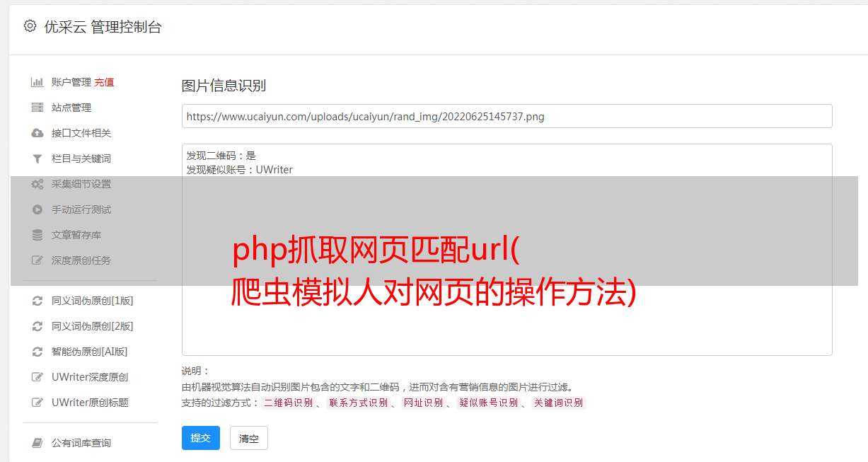Viewport: 868px width, 462px height.
Task: Click the bar chart icon for 账户管理
Action: coord(37,82)
